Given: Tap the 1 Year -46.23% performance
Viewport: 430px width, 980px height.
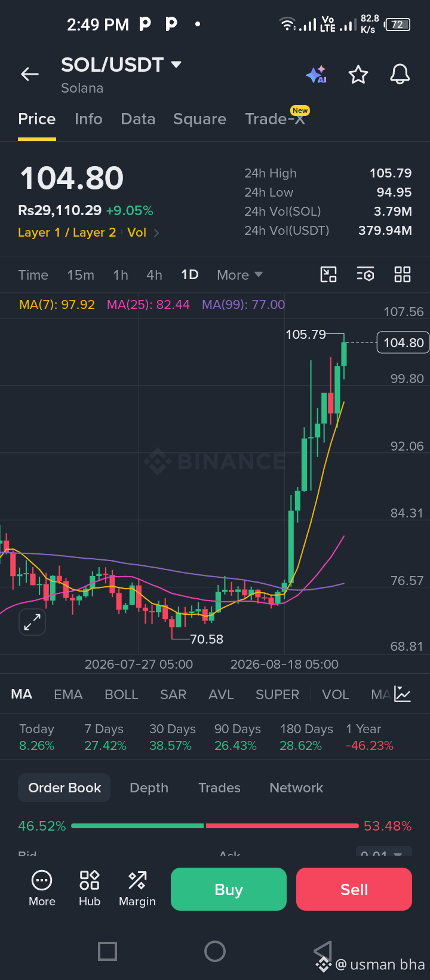Looking at the screenshot, I should tap(369, 737).
